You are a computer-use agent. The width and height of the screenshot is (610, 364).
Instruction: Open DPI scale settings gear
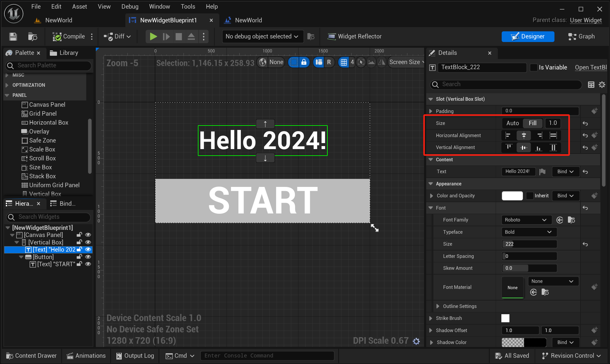point(416,341)
